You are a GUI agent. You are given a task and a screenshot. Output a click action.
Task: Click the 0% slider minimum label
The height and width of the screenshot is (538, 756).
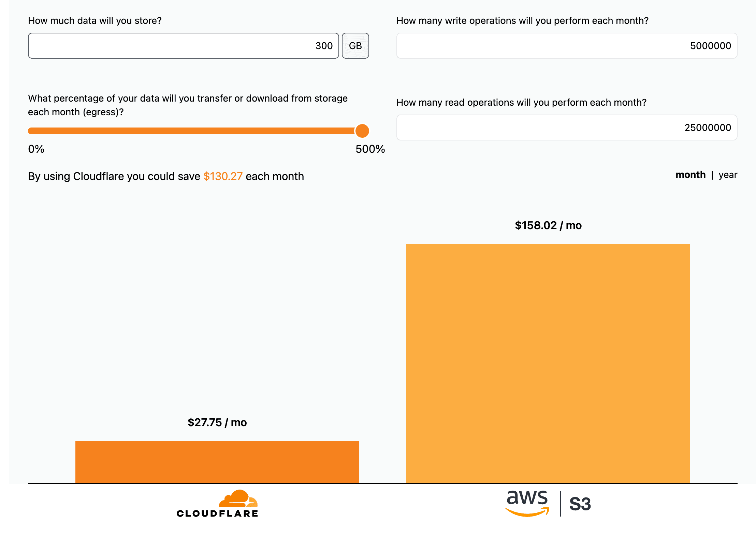coord(36,149)
